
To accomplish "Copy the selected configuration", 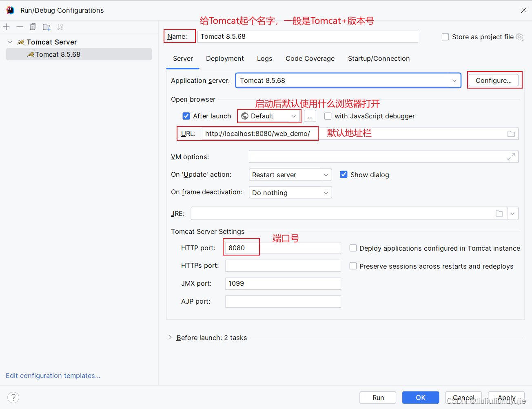I will (33, 27).
